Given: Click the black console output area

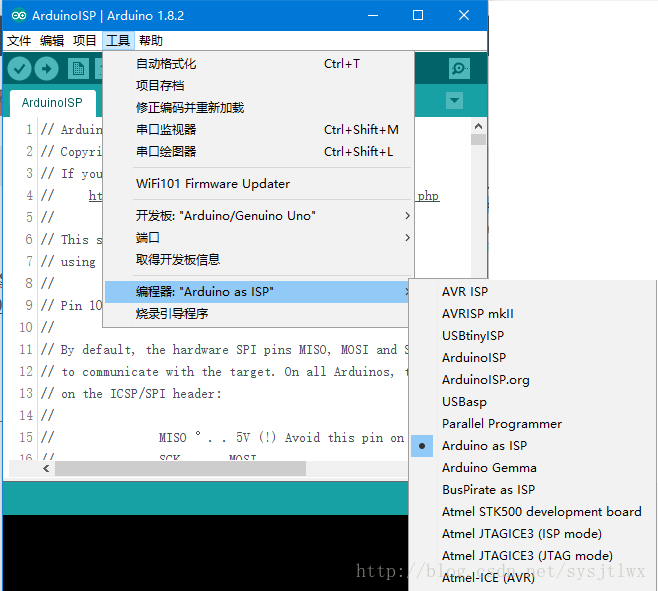Looking at the screenshot, I should 205,552.
